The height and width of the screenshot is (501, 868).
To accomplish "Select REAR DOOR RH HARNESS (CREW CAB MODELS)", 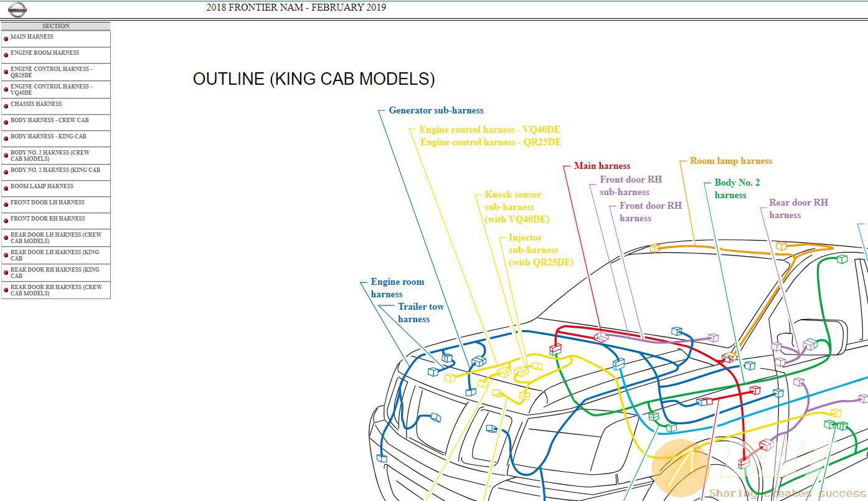I will click(56, 290).
